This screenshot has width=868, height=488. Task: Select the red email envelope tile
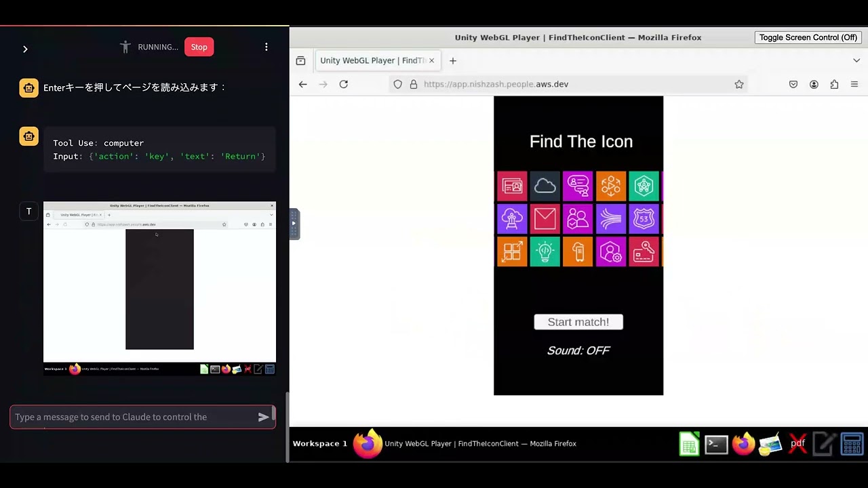point(545,218)
